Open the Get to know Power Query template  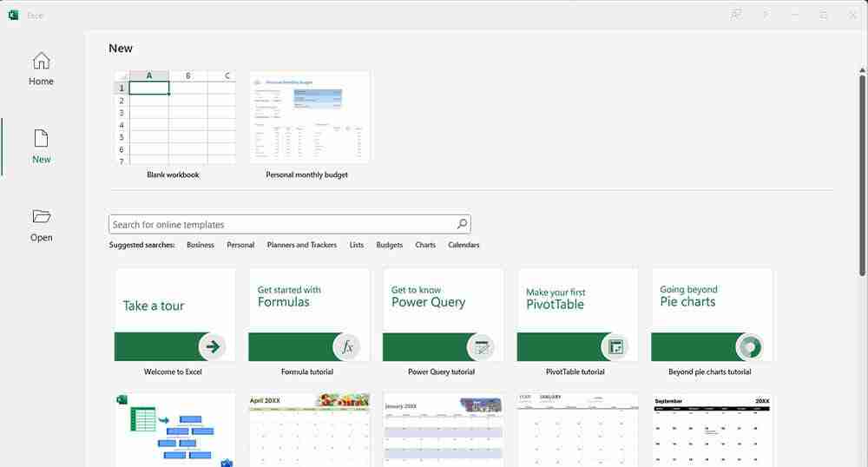[443, 315]
